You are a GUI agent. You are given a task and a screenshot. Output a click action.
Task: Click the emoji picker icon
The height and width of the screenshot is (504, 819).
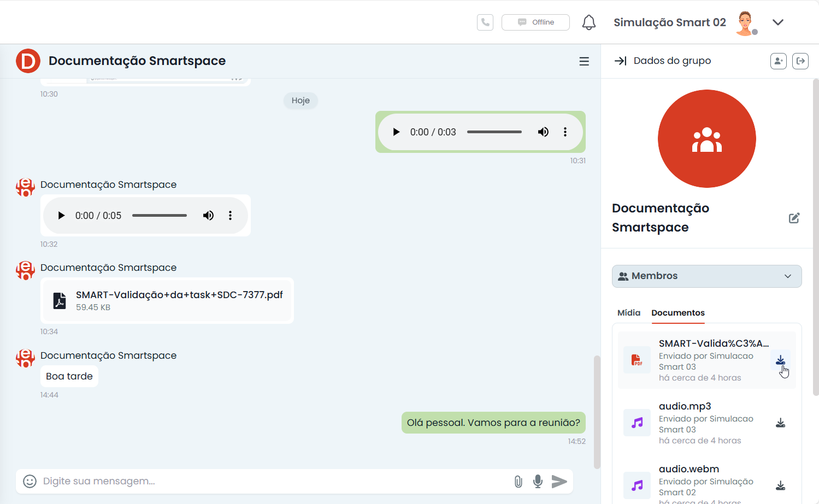pyautogui.click(x=30, y=481)
